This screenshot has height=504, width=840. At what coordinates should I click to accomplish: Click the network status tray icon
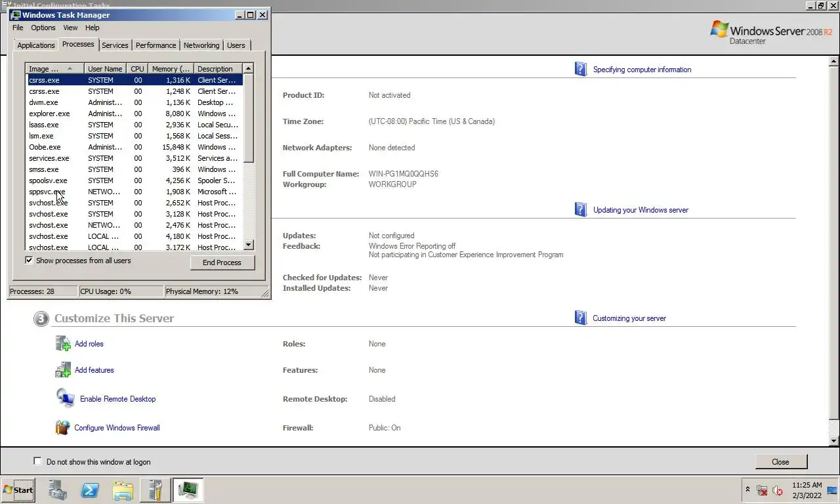(x=762, y=490)
